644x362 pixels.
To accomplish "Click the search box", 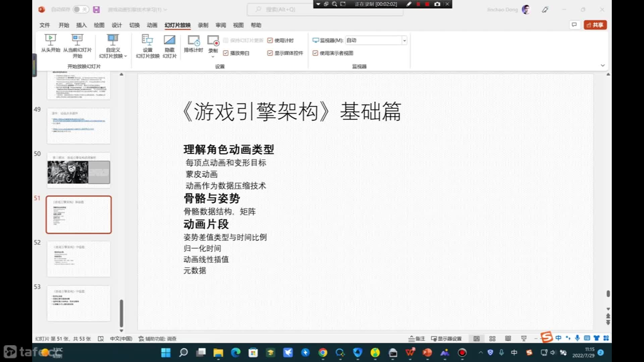I will tap(325, 10).
